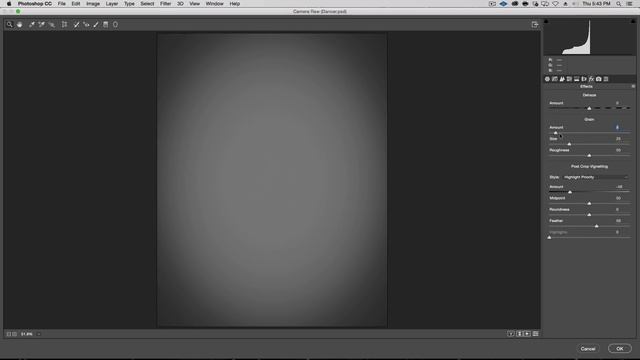Select the Hand tool
Viewport: 640px width, 360px height.
coord(19,24)
